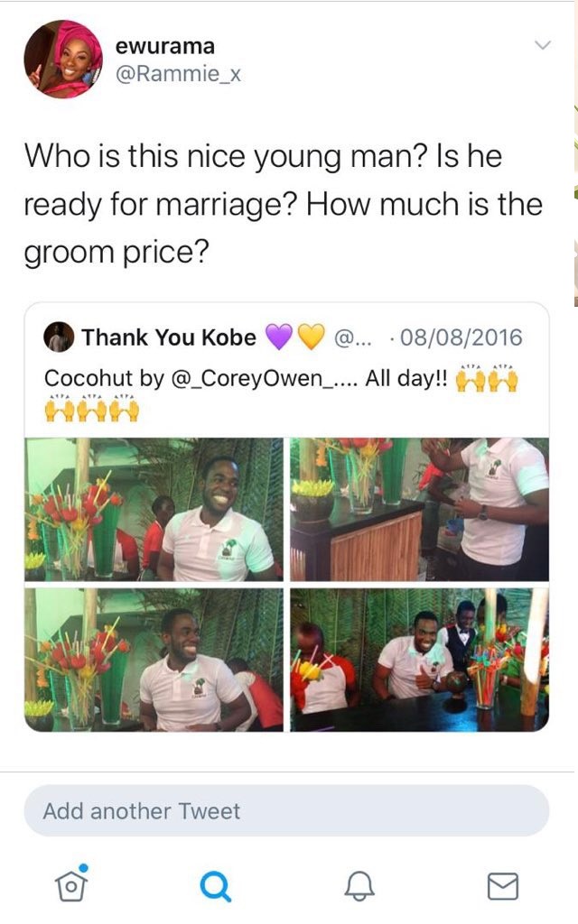
Task: Open the Thank You Kobe display name
Action: pyautogui.click(x=169, y=337)
